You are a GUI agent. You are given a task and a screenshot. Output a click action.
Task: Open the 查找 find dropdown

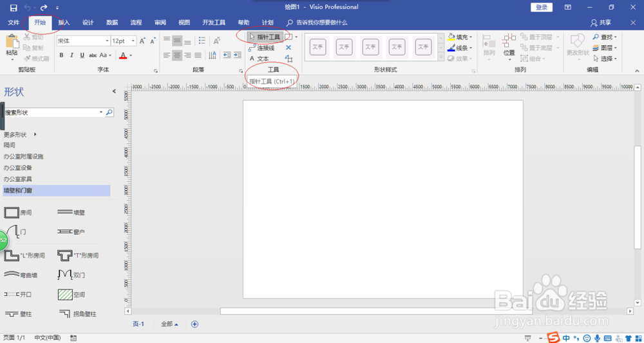(605, 37)
